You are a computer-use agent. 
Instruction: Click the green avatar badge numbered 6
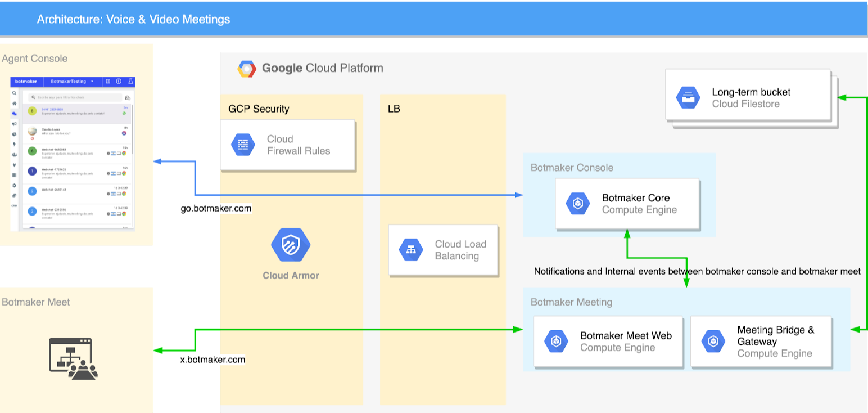(32, 151)
